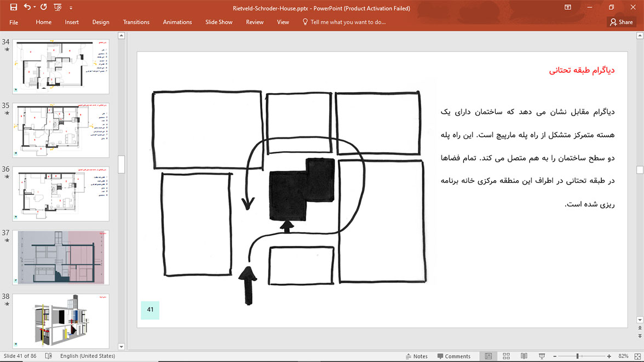Toggle the Comments pane
This screenshot has width=644, height=362.
(454, 356)
